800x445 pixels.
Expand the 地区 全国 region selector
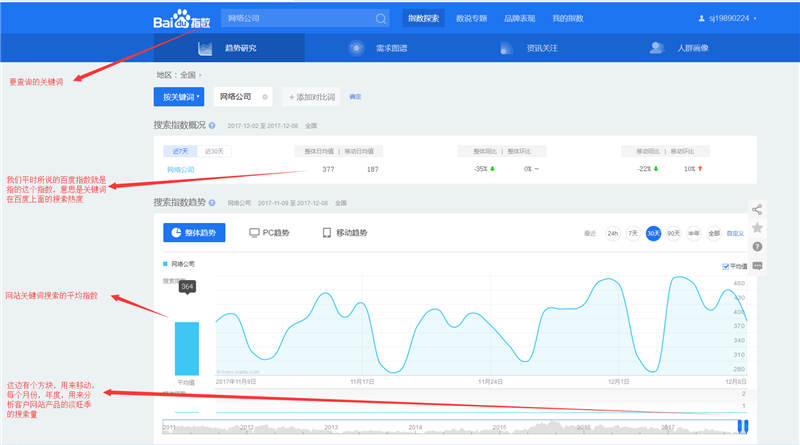click(179, 74)
